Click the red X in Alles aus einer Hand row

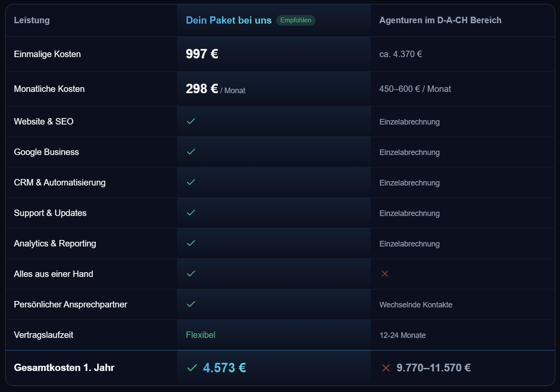(x=385, y=274)
